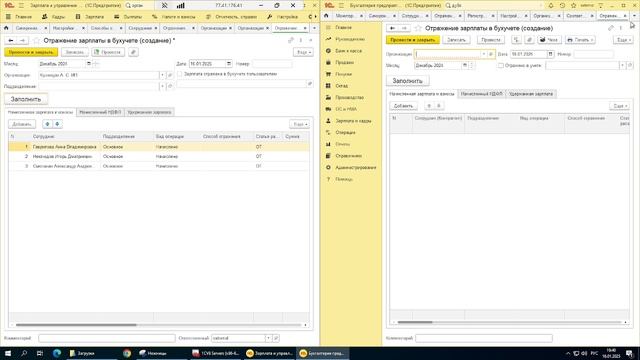
Task: Click Комментарий field in Зарплата window
Action: coord(107,338)
